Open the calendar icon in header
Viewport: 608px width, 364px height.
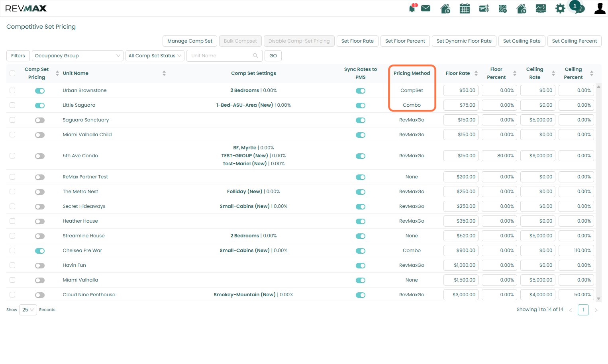pyautogui.click(x=465, y=8)
